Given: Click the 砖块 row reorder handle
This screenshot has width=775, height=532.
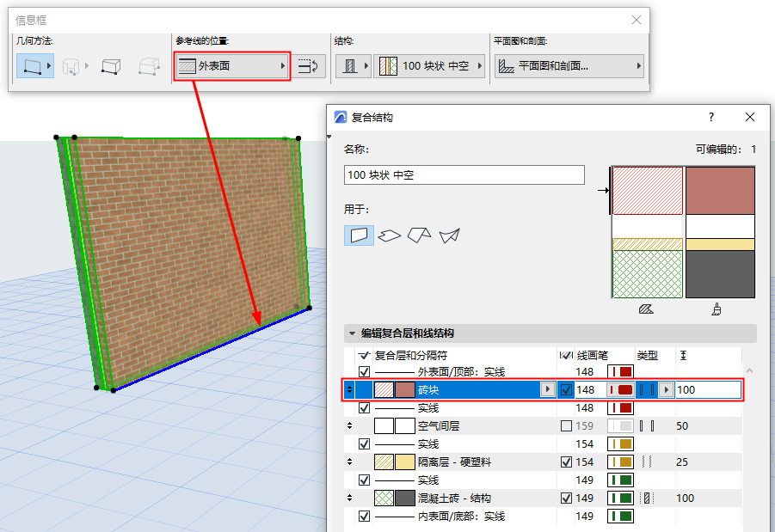Looking at the screenshot, I should [349, 389].
